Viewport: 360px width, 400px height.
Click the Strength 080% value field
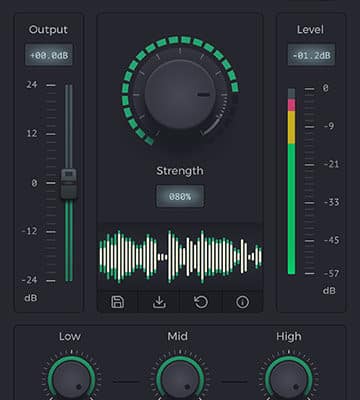click(x=180, y=196)
